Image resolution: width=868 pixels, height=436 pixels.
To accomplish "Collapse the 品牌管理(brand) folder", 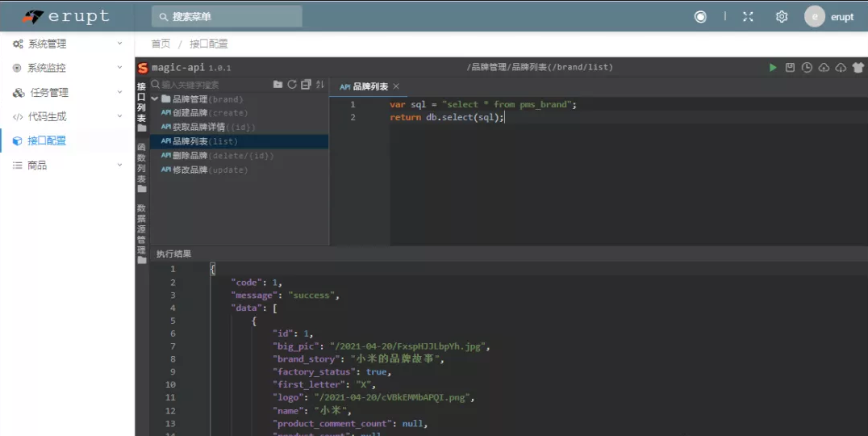I will point(155,99).
